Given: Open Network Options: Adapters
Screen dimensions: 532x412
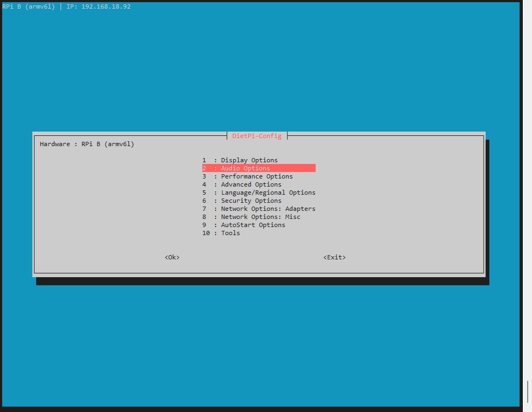Looking at the screenshot, I should tap(258, 209).
